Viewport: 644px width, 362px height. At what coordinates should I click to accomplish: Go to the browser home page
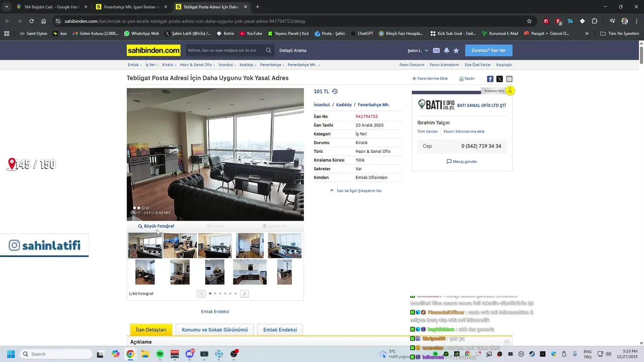pos(44,21)
